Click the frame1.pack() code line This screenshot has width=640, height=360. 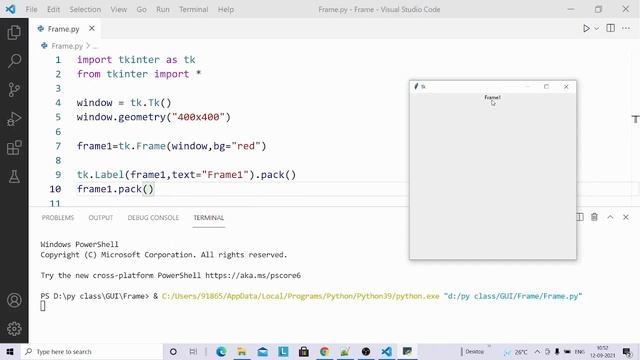point(115,189)
